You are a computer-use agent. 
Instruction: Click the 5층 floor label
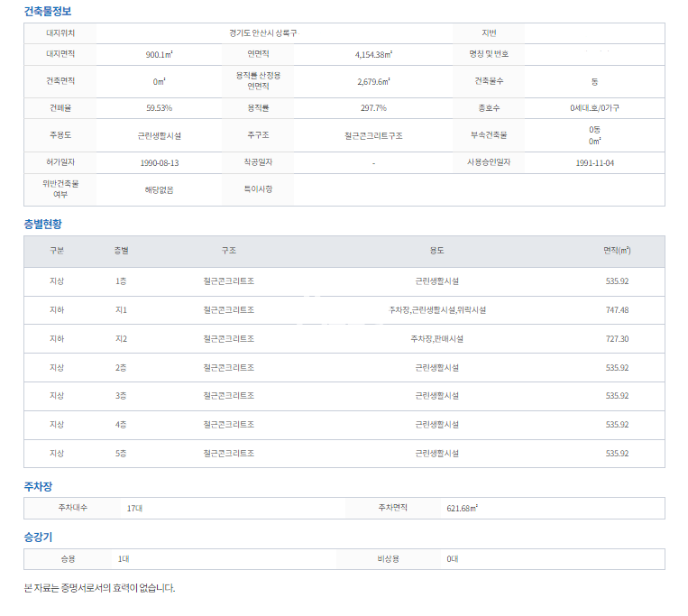point(121,454)
